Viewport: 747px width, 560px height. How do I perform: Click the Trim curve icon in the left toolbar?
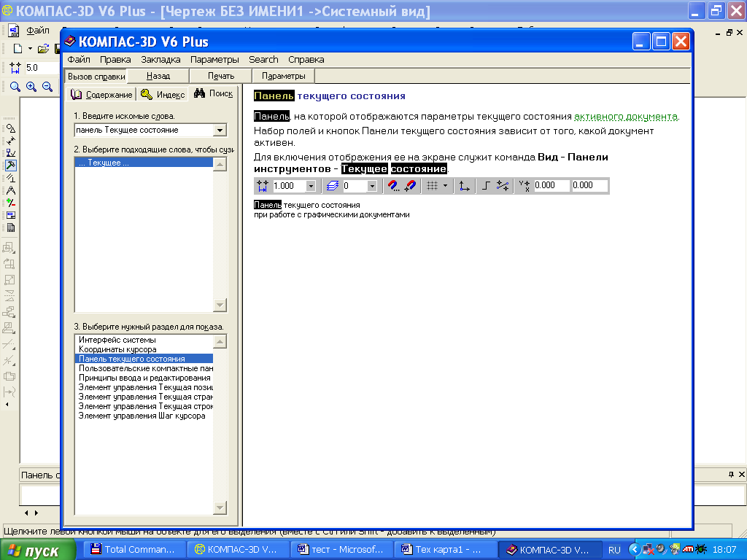tap(9, 344)
